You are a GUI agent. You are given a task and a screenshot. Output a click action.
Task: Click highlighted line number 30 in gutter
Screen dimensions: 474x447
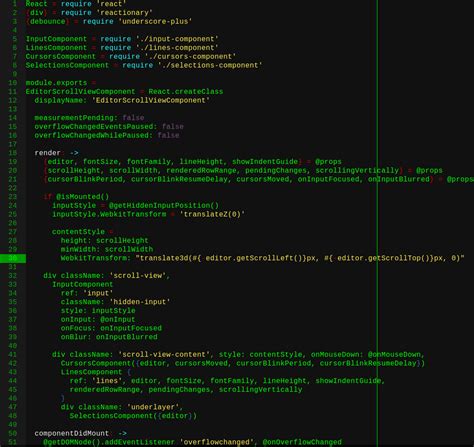pyautogui.click(x=13, y=258)
